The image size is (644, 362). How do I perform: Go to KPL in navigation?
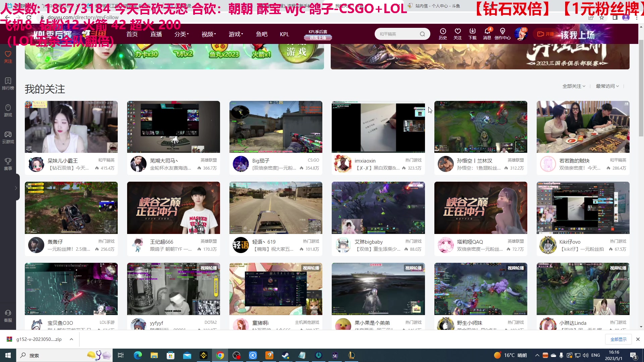284,34
